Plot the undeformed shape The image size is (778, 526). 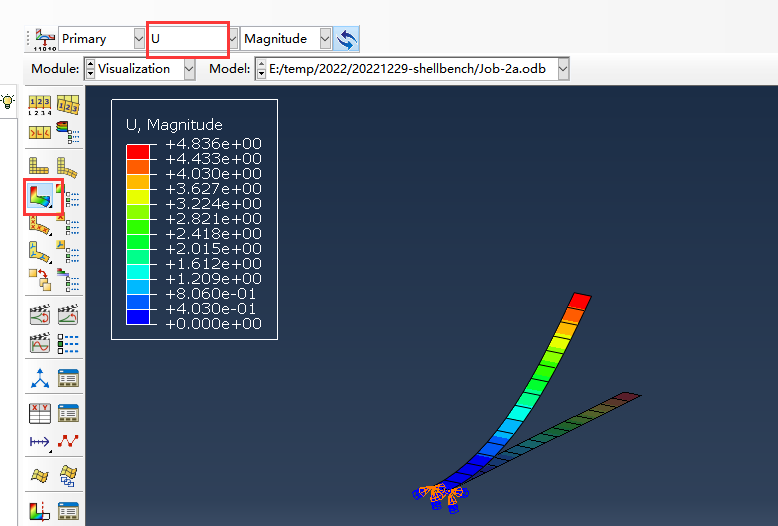pos(39,166)
